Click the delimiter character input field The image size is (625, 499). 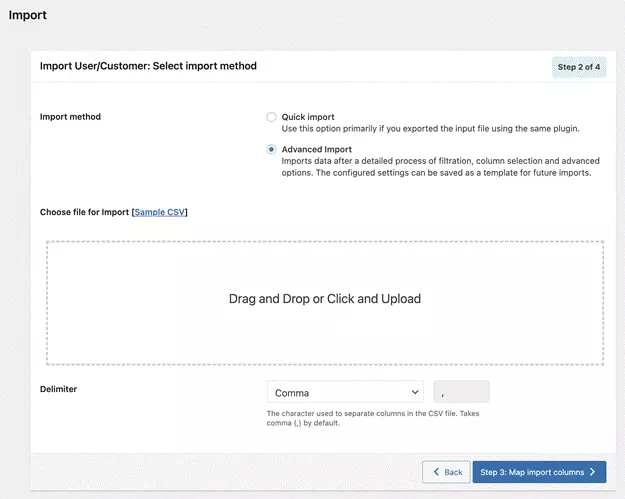tap(461, 392)
